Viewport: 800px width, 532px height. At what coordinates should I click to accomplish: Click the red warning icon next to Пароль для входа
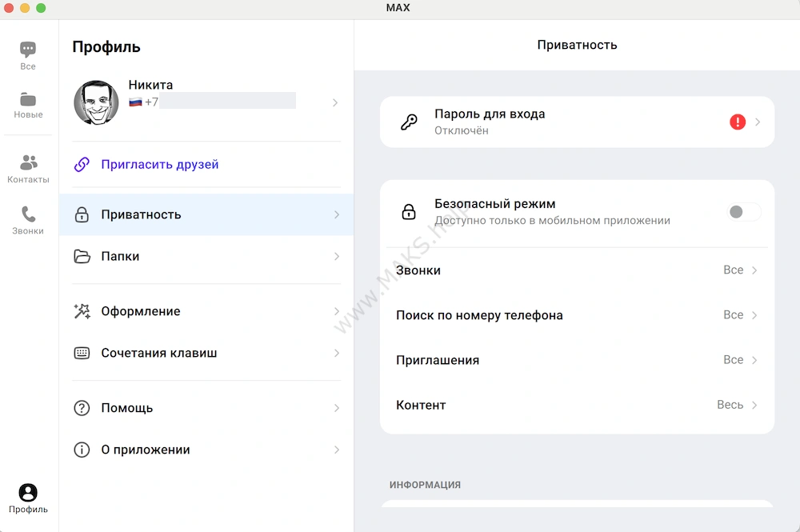[x=737, y=122]
